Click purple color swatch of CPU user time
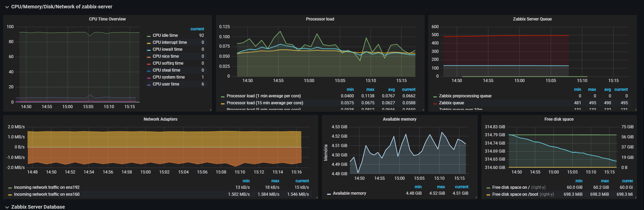 coord(149,84)
